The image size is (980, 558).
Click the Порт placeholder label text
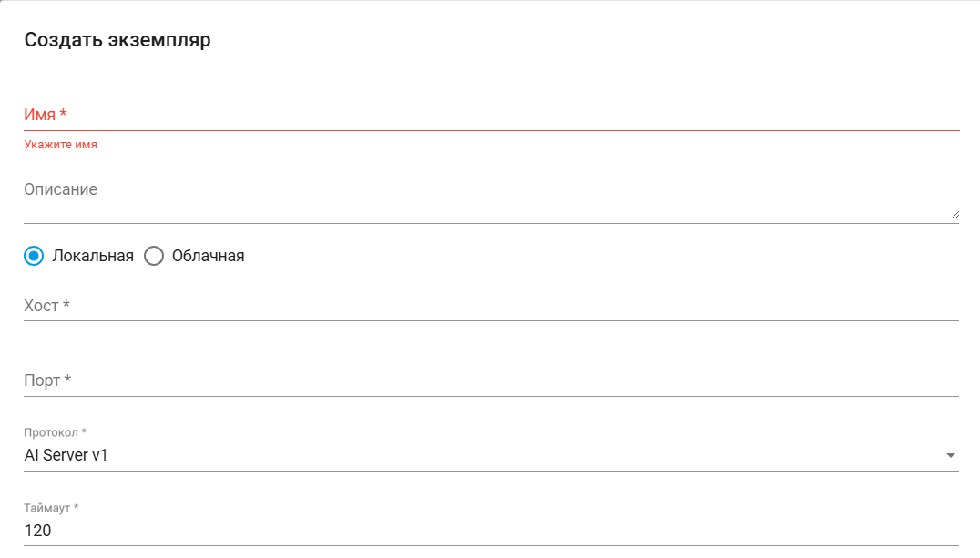click(47, 380)
